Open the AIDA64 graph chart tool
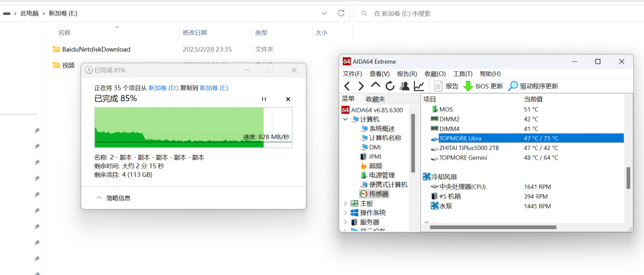This screenshot has height=275, width=644. tap(419, 86)
